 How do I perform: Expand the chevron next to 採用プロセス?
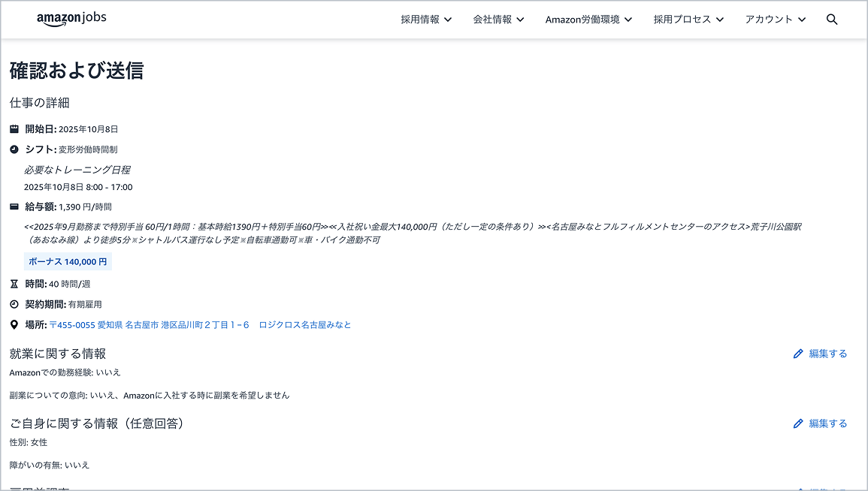[x=720, y=20]
